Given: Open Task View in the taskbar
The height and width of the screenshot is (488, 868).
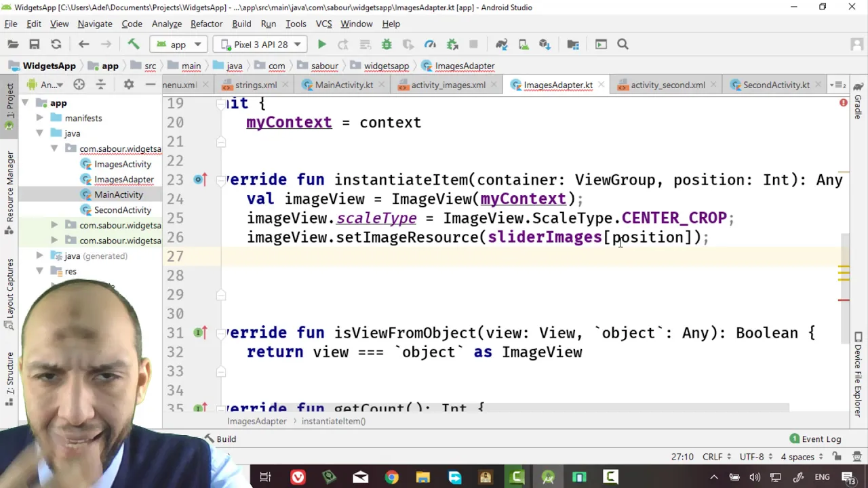Looking at the screenshot, I should (266, 477).
